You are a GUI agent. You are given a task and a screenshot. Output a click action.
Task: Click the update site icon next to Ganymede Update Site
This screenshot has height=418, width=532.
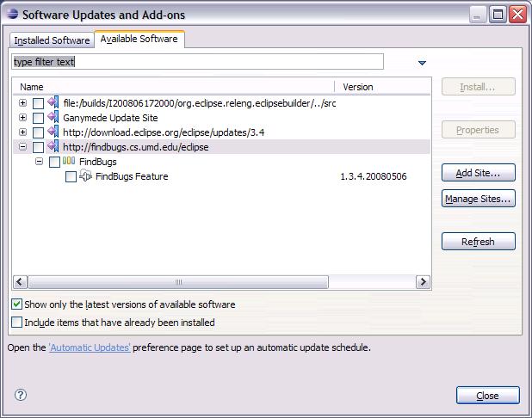click(53, 117)
